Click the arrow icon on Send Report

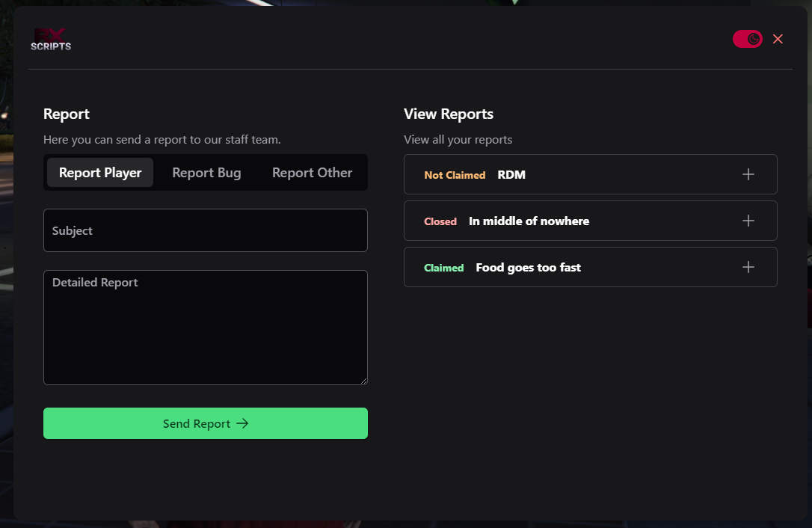click(x=242, y=423)
